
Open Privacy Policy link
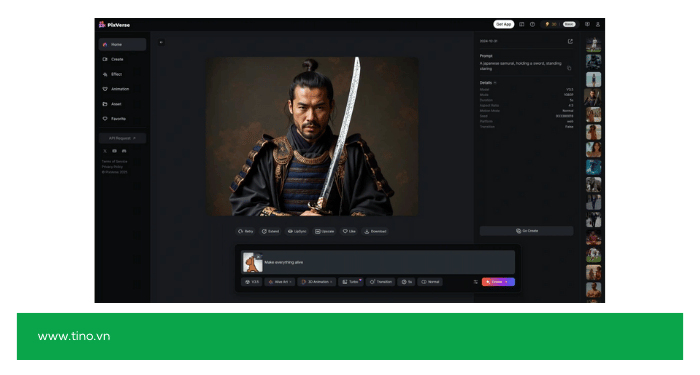112,167
